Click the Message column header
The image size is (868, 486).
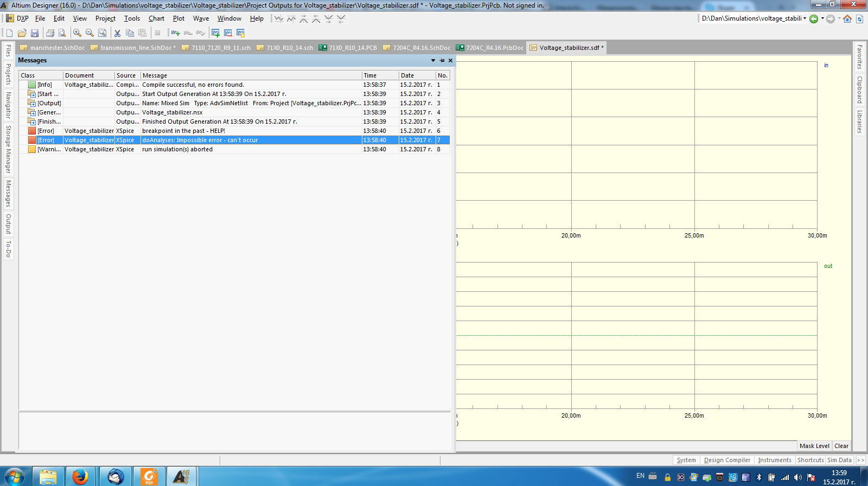(x=251, y=75)
